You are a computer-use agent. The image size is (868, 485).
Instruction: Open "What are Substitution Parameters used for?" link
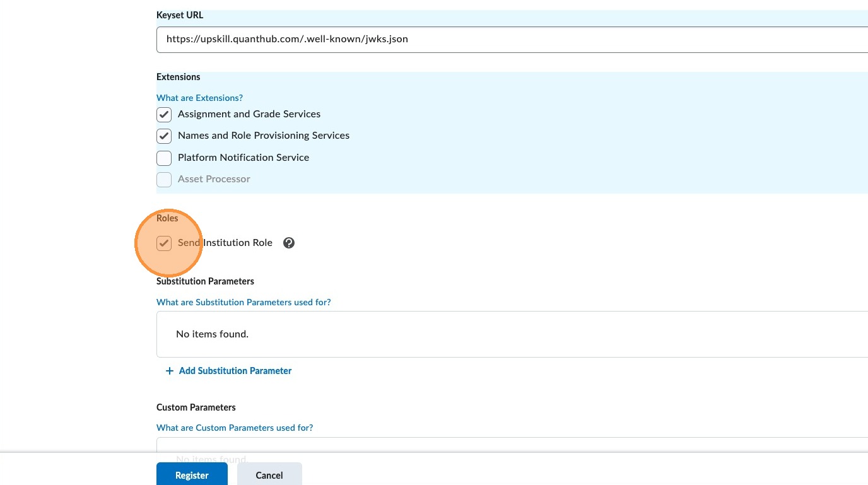click(243, 302)
